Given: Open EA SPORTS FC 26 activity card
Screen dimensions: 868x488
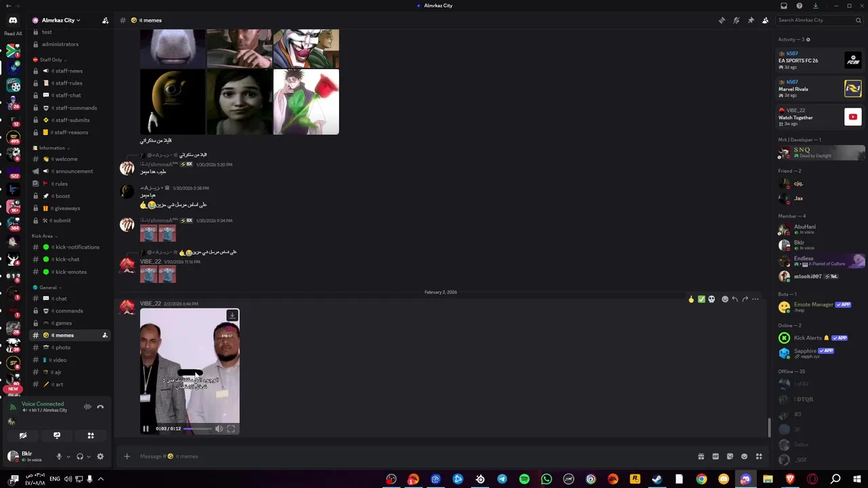Looking at the screenshot, I should pyautogui.click(x=820, y=60).
